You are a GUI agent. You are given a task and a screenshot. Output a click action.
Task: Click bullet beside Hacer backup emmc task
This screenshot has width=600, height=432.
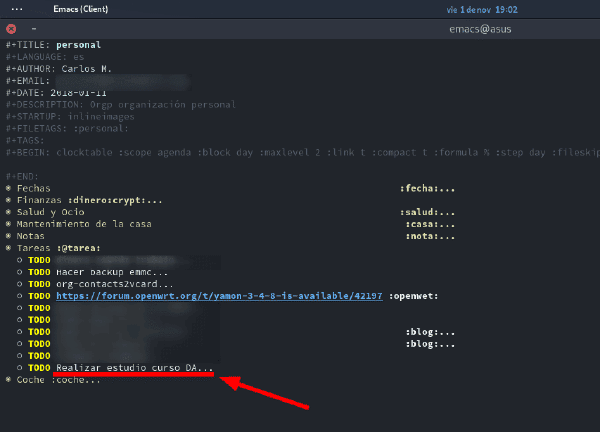point(20,272)
